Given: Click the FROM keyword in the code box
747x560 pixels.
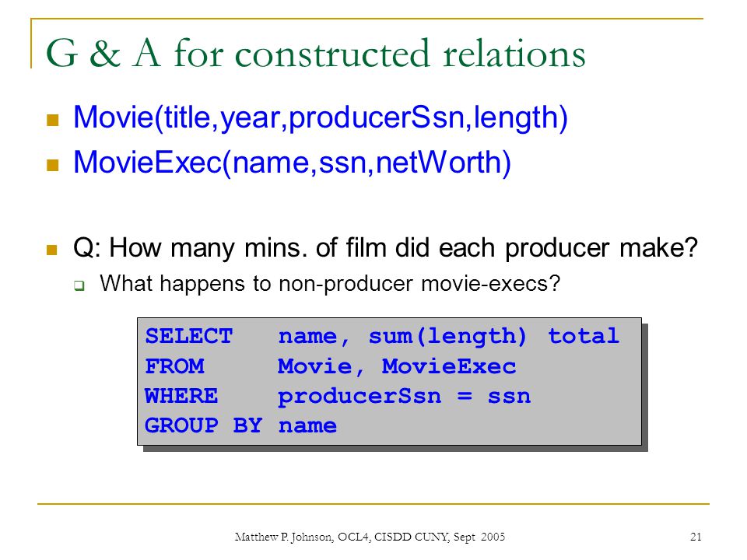Looking at the screenshot, I should click(x=174, y=366).
